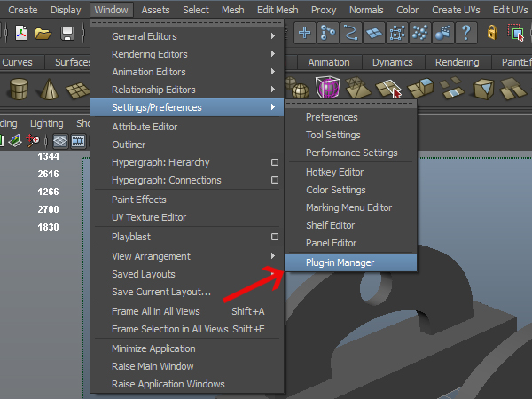Viewport: 532px width, 399px height.
Task: Click the yellow padlock lock icon
Action: (x=492, y=33)
